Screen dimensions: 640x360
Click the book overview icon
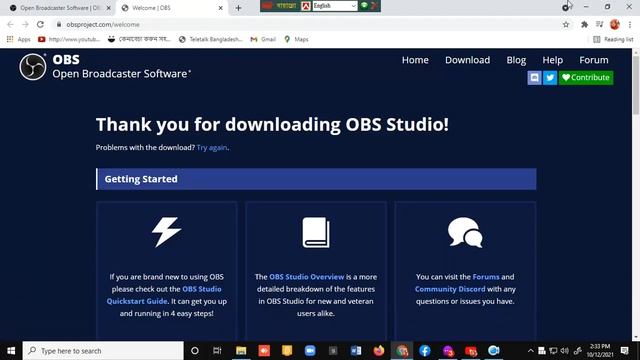point(316,232)
